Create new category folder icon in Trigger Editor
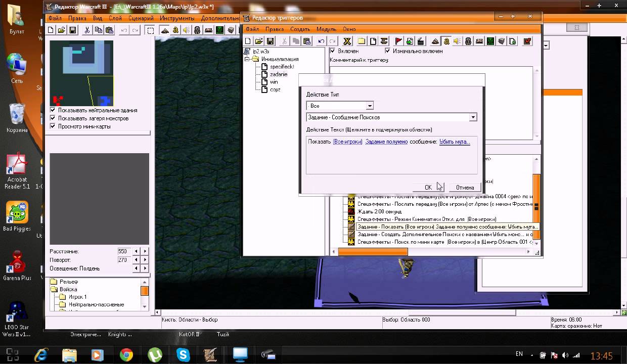The height and width of the screenshot is (364, 627). (x=362, y=41)
